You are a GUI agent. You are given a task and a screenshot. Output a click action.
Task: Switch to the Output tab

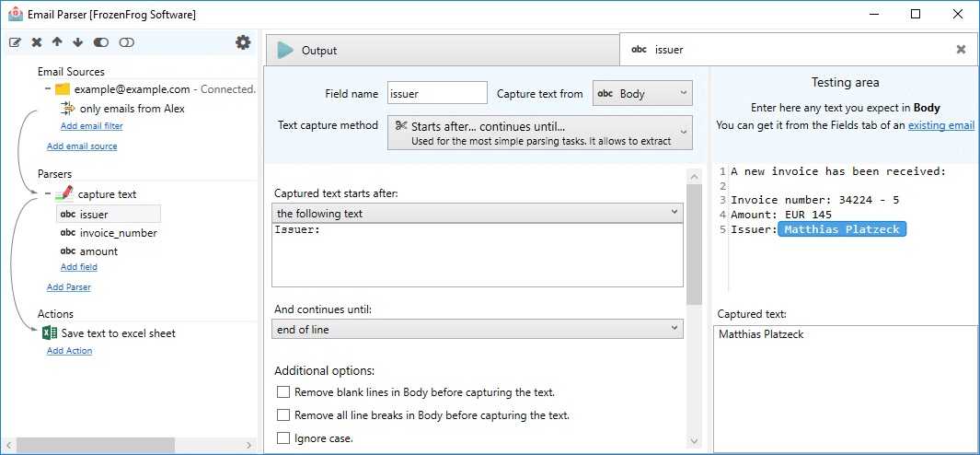(x=442, y=50)
